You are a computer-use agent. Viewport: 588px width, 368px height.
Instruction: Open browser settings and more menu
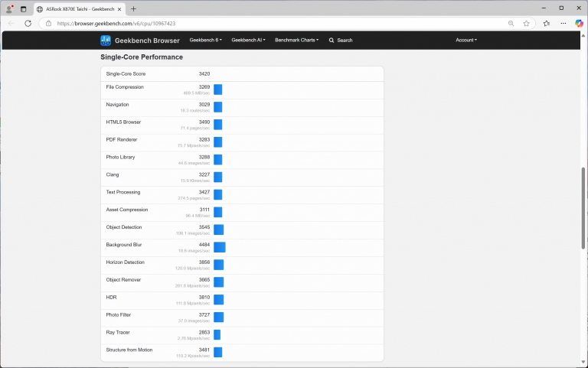tap(563, 23)
